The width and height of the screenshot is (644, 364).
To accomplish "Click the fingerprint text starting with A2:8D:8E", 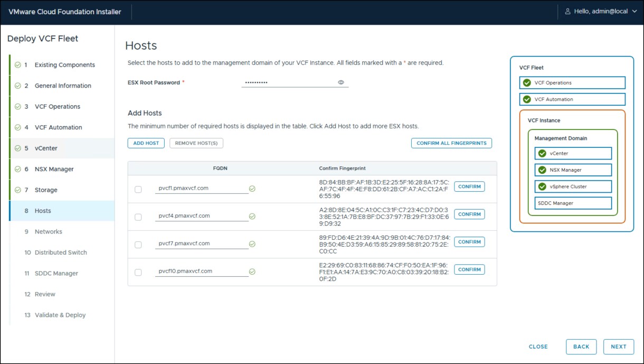I will pyautogui.click(x=384, y=217).
